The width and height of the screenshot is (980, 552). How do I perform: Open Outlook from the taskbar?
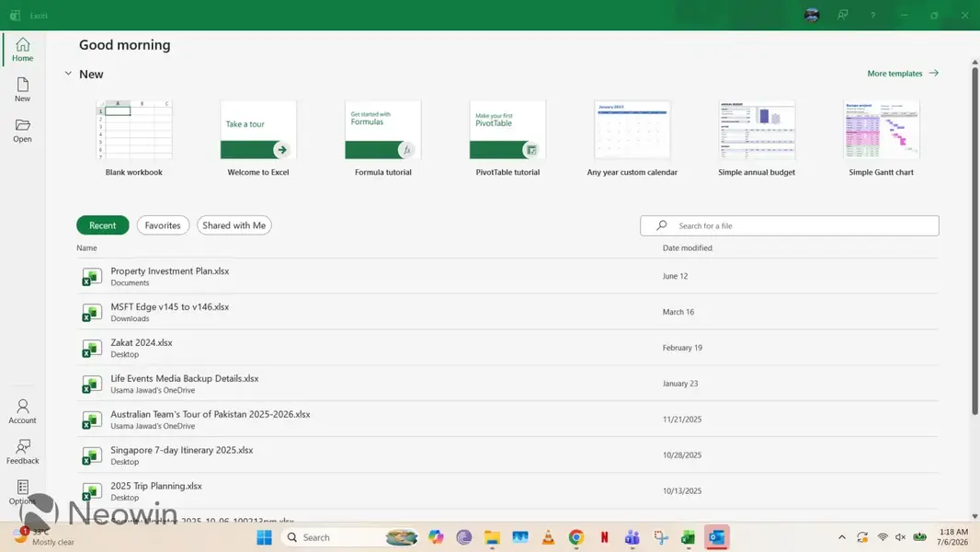point(717,537)
